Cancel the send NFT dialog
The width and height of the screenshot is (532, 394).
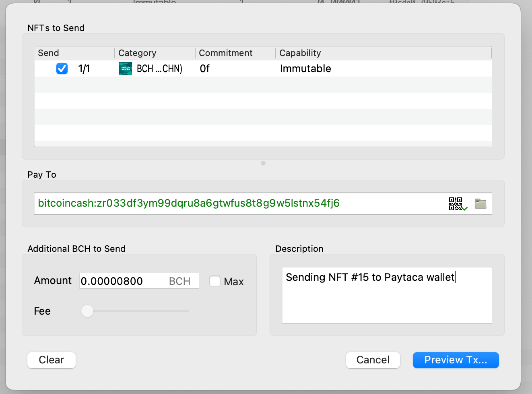coord(373,360)
